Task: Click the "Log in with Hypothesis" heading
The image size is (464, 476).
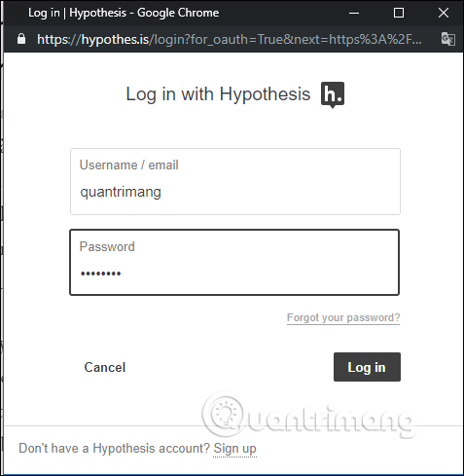Action: point(218,94)
